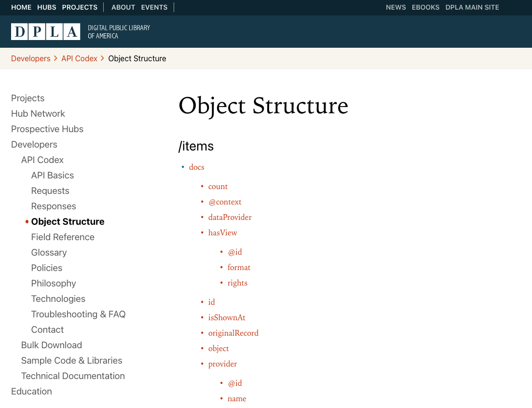Open API Basics in the sidebar
This screenshot has height=408, width=532.
[53, 176]
